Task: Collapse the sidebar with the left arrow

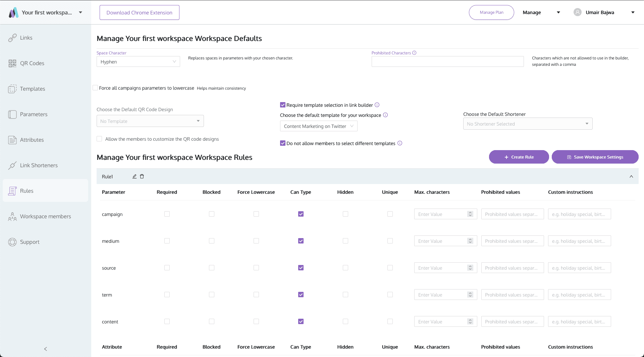Action: [x=46, y=349]
